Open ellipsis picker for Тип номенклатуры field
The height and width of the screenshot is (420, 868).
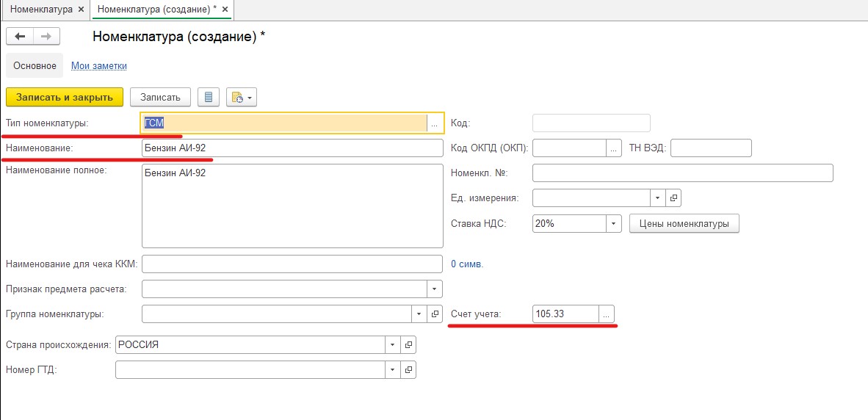click(434, 124)
